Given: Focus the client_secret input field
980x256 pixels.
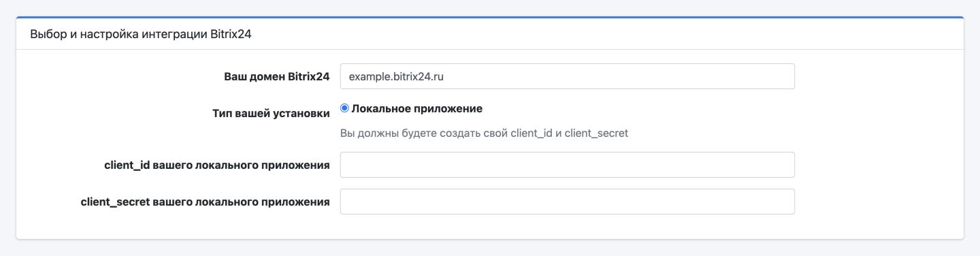Looking at the screenshot, I should click(567, 202).
